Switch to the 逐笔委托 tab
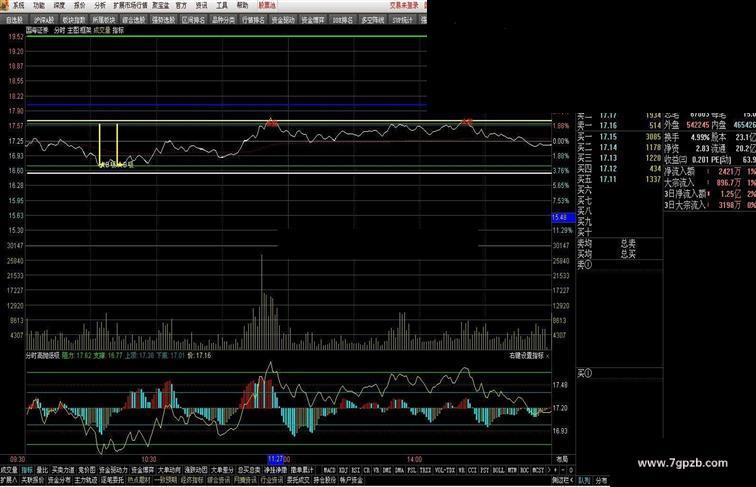Screen dimensions: 756x487 (x=112, y=480)
